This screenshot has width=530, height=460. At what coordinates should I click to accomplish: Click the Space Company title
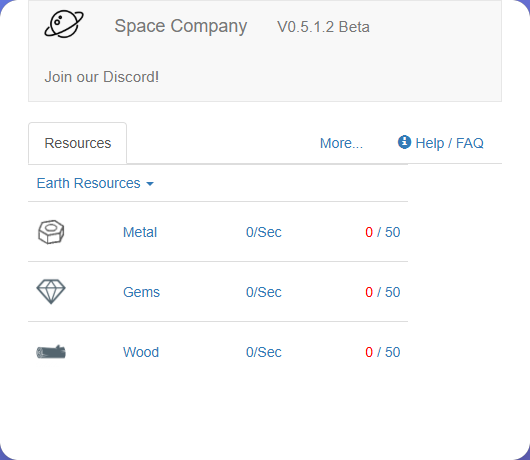coord(181,26)
